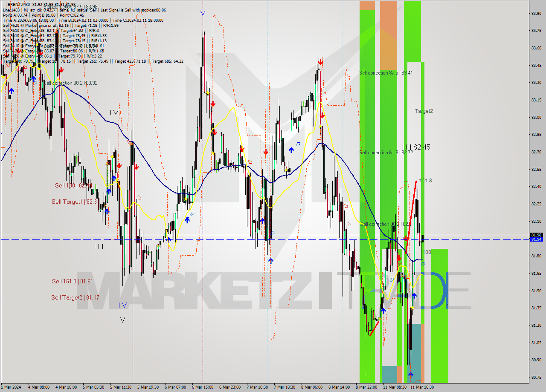Click the '7 Mar 18:30' time label
546x392 pixels.
point(285,387)
